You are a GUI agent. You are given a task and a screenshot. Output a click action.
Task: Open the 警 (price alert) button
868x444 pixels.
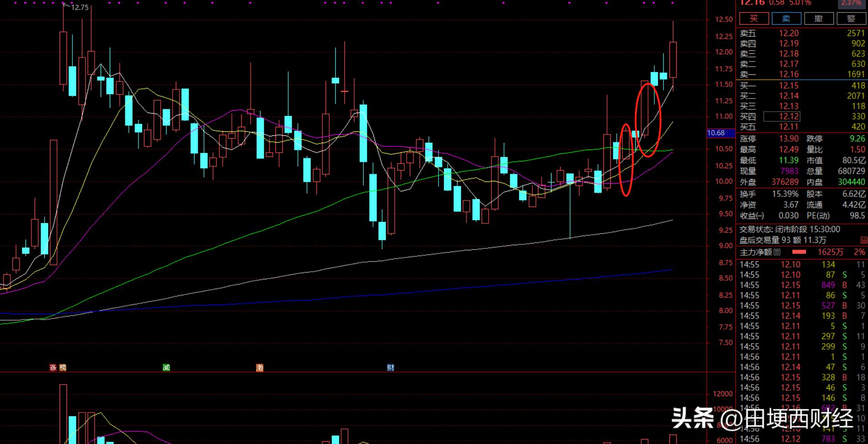[851, 19]
